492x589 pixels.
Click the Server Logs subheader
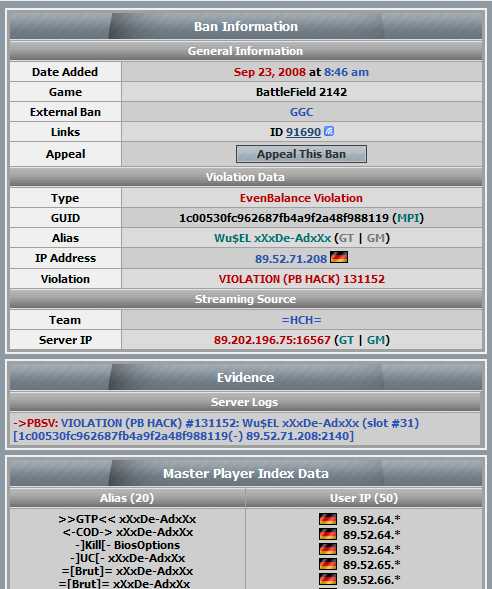click(x=245, y=402)
